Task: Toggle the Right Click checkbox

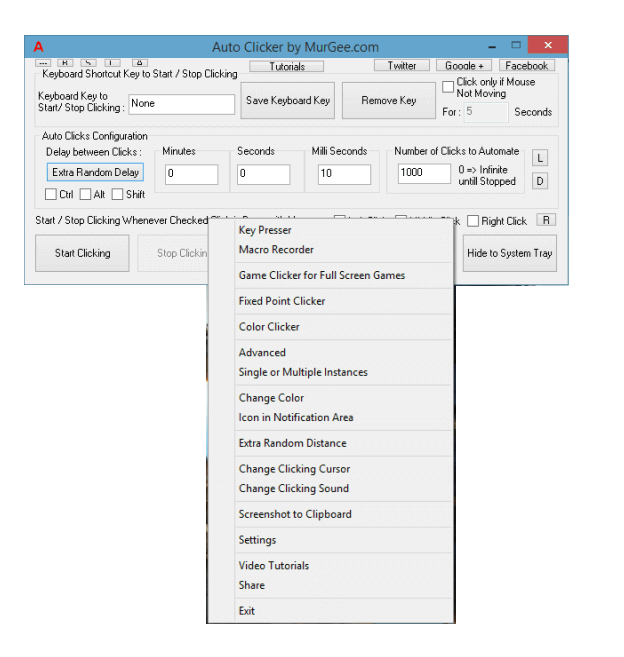Action: click(x=473, y=221)
